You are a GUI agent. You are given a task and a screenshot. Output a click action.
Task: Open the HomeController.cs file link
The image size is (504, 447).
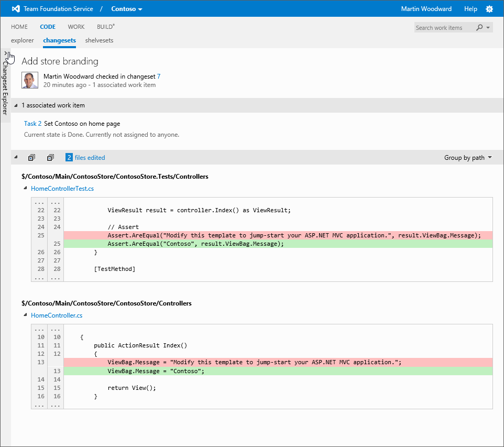[x=57, y=315]
